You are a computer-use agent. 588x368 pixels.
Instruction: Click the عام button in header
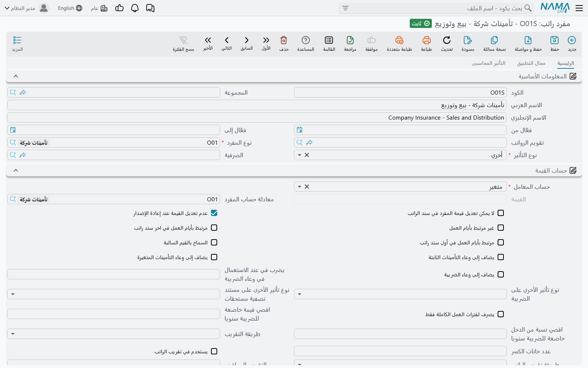99,8
